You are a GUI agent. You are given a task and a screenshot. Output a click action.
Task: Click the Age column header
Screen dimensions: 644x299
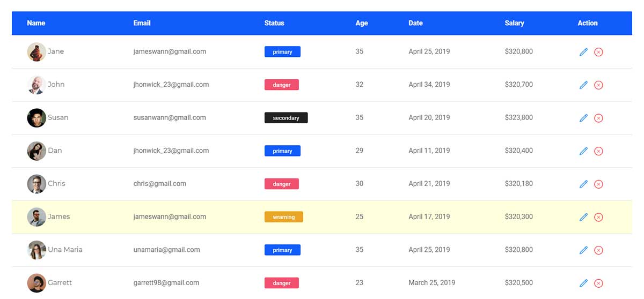point(362,23)
